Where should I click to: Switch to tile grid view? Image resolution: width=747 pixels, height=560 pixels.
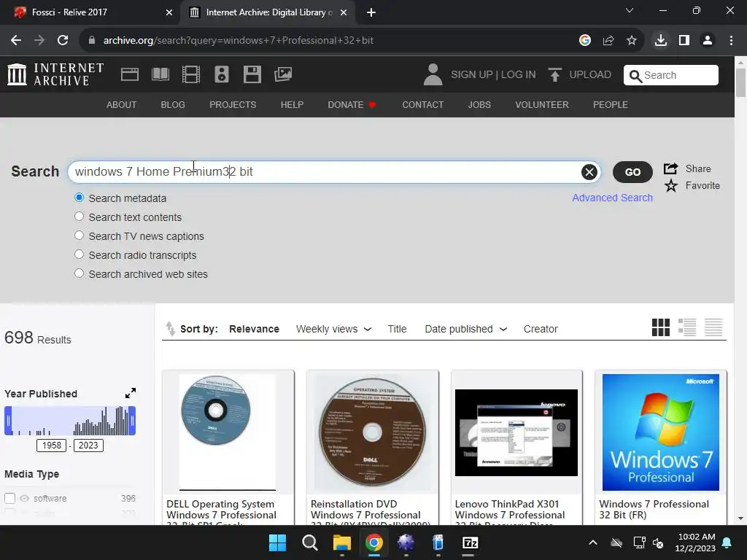tap(661, 327)
